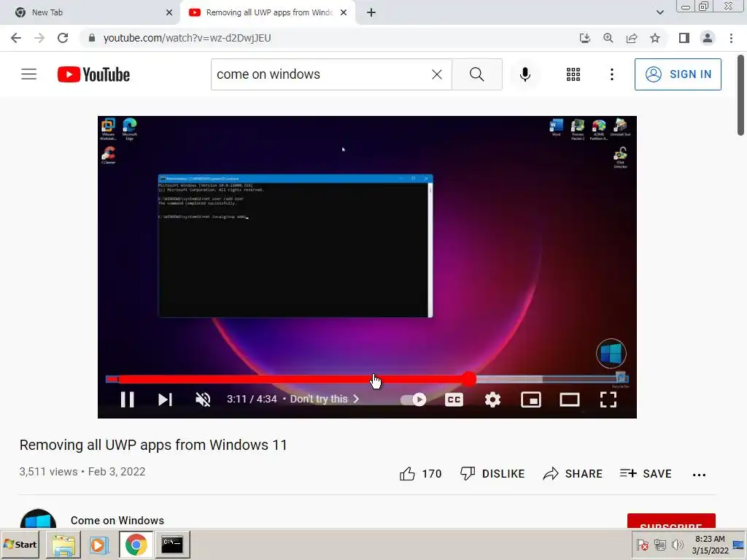Image resolution: width=747 pixels, height=560 pixels.
Task: Like the video with 170 likes
Action: pos(421,474)
